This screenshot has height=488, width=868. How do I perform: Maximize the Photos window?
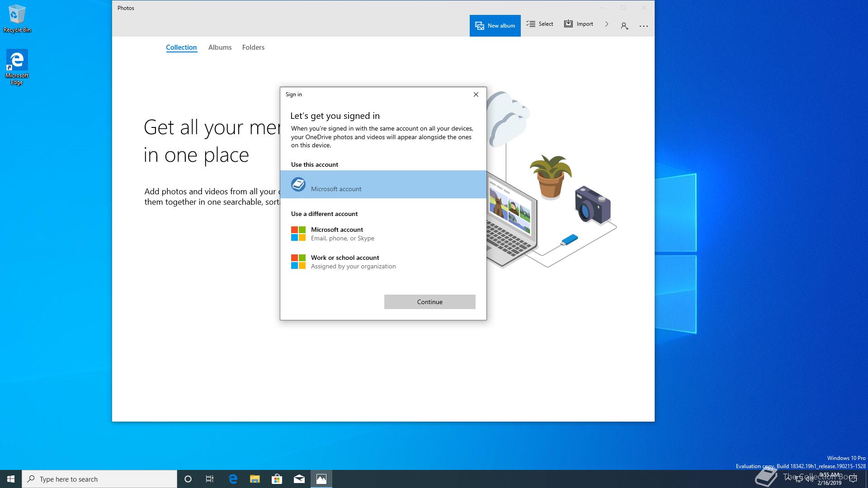(x=623, y=8)
